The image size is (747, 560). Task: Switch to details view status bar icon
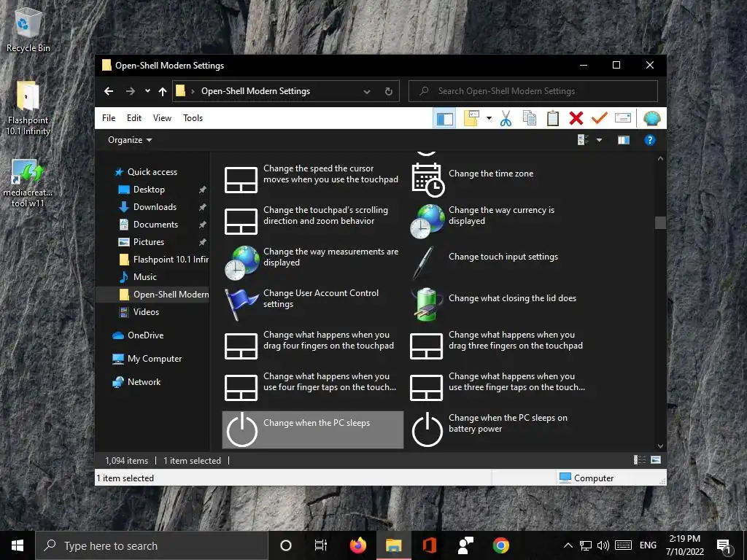click(639, 460)
